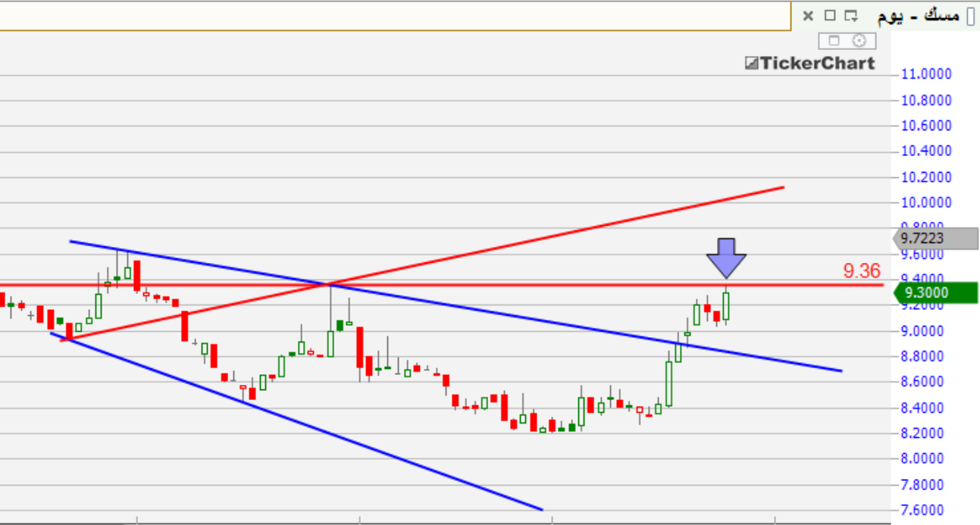
Task: Click the مسك - يوم chart title
Action: [x=918, y=15]
